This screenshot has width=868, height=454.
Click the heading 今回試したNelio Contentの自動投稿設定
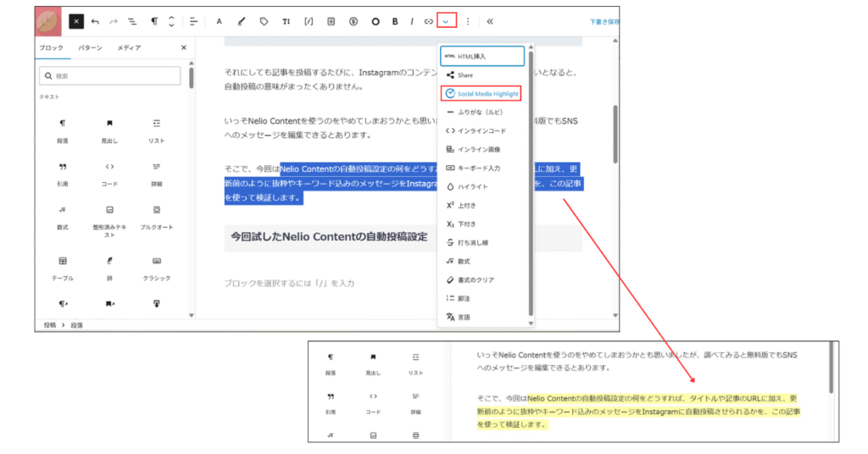coord(330,236)
